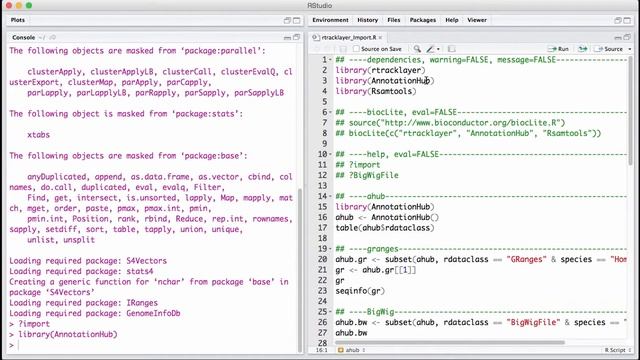Select the rtracklayer_Import.R file tab

coord(348,38)
